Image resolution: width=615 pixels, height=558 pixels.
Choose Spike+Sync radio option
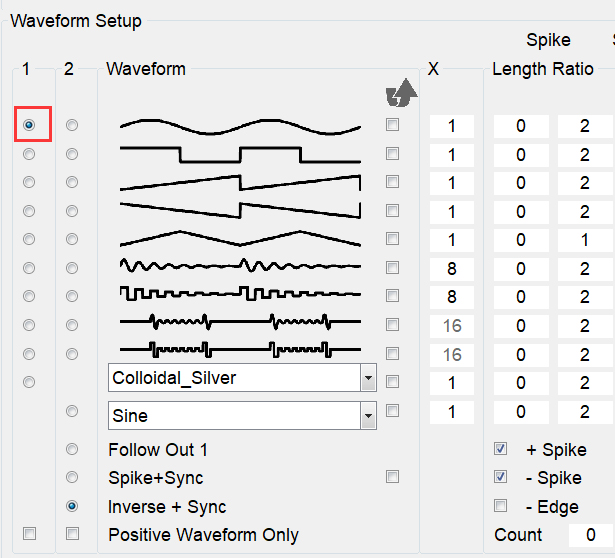click(72, 478)
